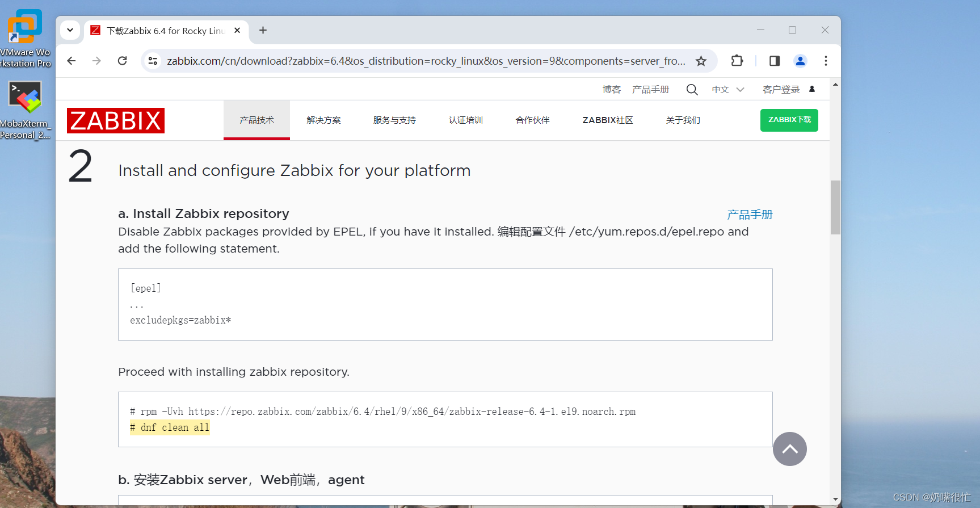Viewport: 980px width, 508px height.
Task: Go back with the browser back arrow
Action: [x=71, y=61]
